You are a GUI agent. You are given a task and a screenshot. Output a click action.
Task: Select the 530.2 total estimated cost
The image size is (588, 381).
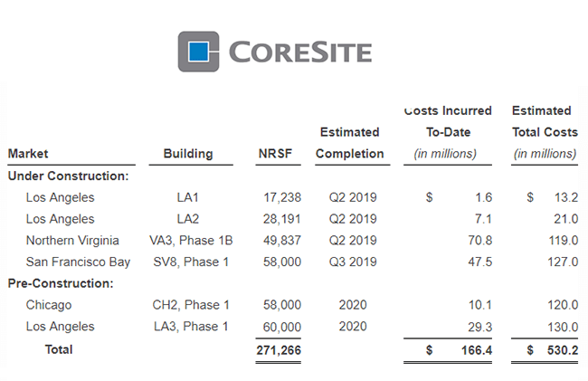[561, 349]
